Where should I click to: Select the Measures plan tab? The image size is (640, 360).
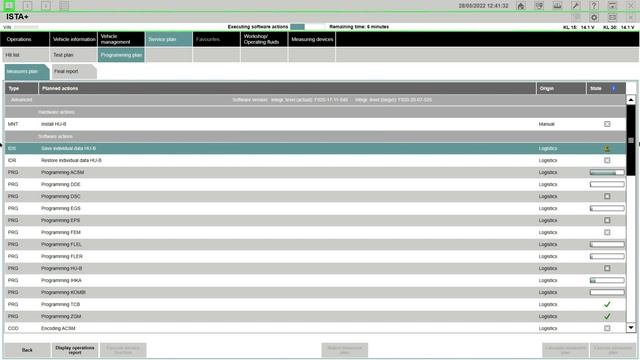pyautogui.click(x=26, y=71)
